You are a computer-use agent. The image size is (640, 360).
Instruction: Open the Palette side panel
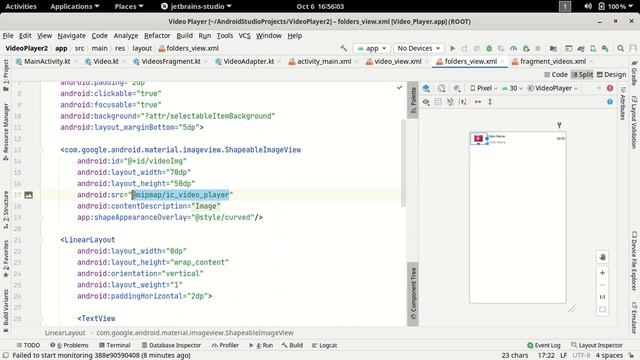coord(413,100)
